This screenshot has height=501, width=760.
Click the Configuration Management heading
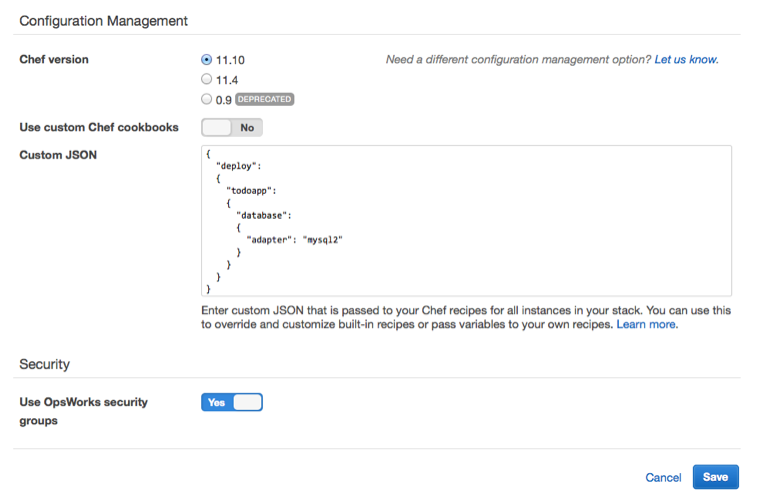pos(103,21)
